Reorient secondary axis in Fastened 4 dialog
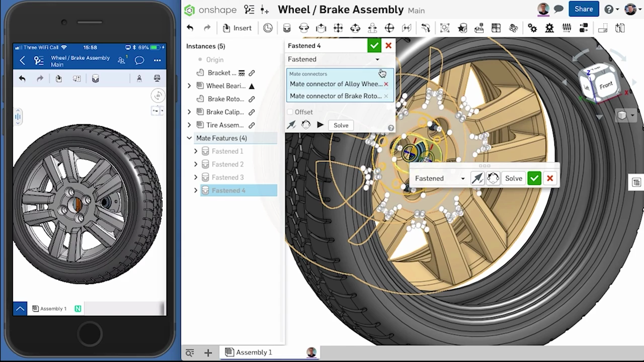The height and width of the screenshot is (362, 644). (x=306, y=125)
